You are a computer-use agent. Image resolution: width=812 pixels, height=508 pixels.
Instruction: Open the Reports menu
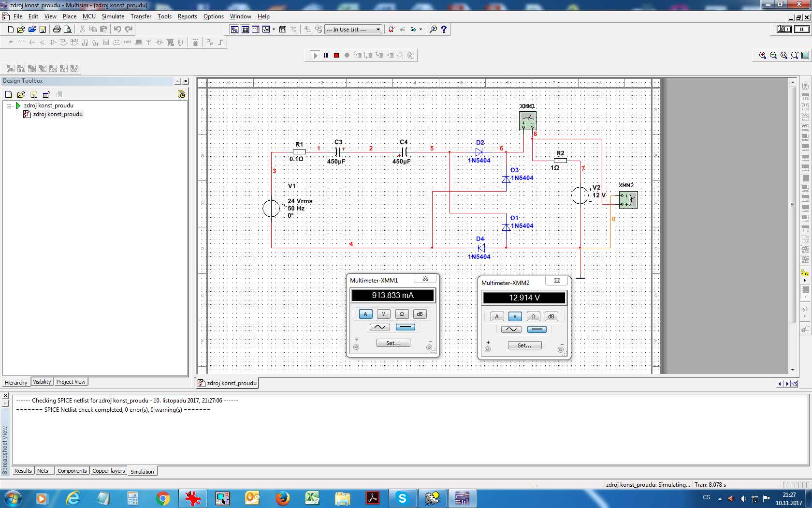[x=188, y=16]
